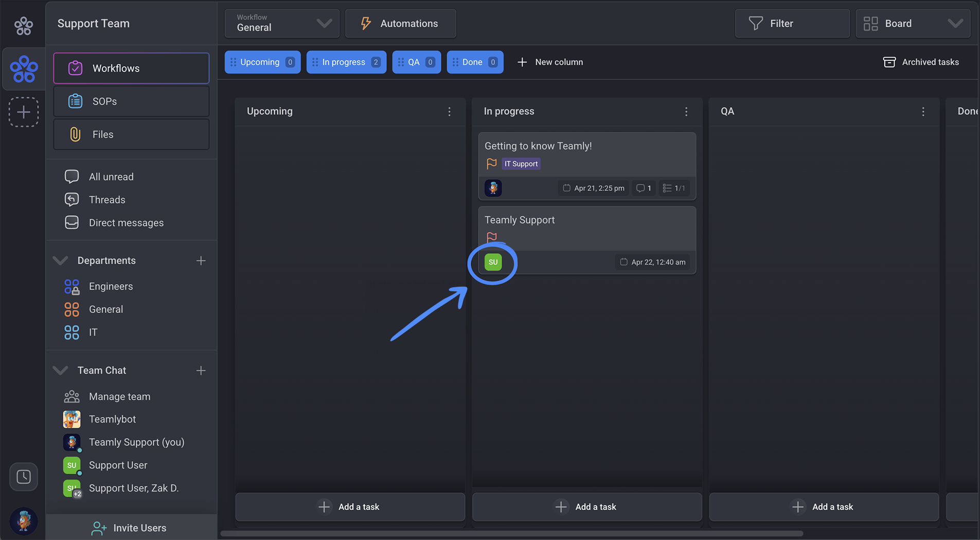Click the priority flag on Getting to know Teamly!
The height and width of the screenshot is (540, 980).
tap(491, 164)
